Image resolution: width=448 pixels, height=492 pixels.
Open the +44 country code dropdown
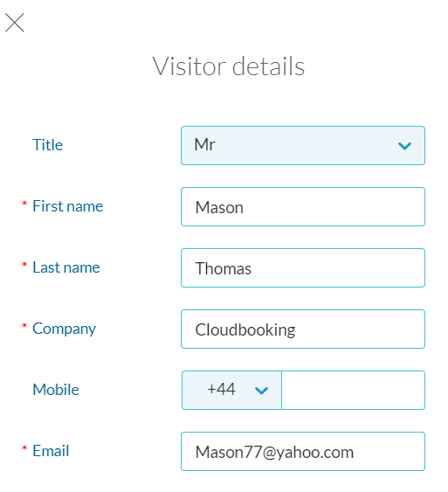click(x=231, y=391)
